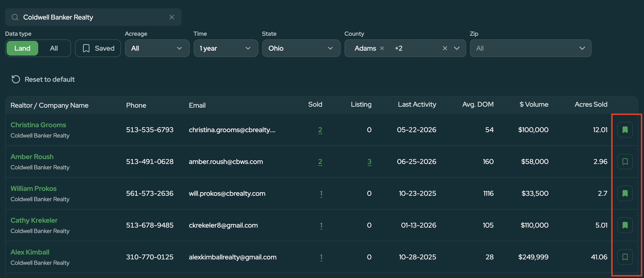Click email alexkimballrealty@gmail.com
This screenshot has width=644, height=278.
click(x=233, y=257)
